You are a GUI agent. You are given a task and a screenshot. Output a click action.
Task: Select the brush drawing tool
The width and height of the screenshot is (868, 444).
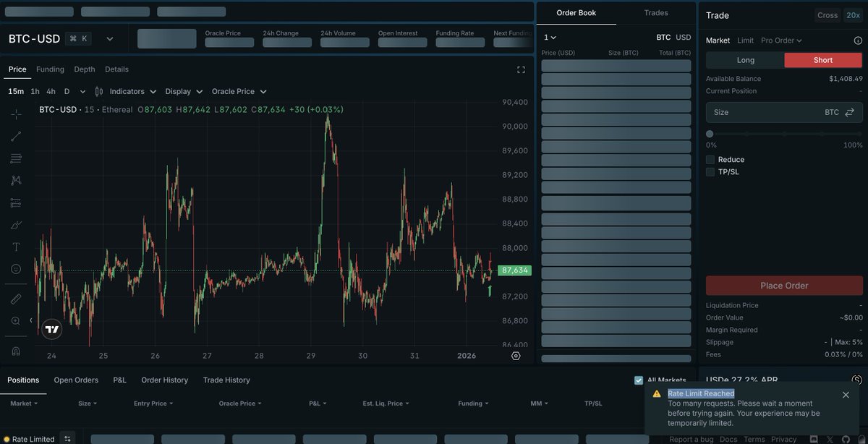[x=16, y=225]
